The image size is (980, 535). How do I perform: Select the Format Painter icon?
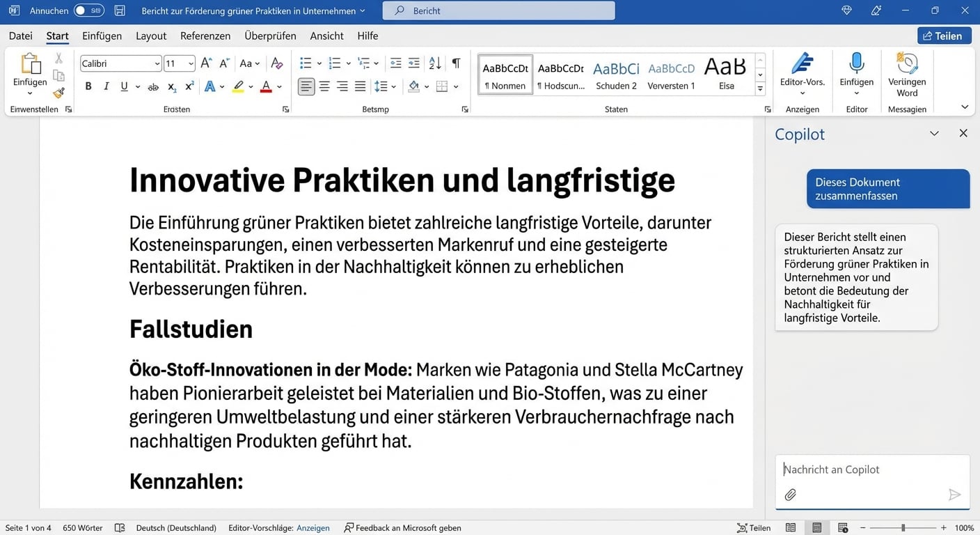[x=59, y=93]
